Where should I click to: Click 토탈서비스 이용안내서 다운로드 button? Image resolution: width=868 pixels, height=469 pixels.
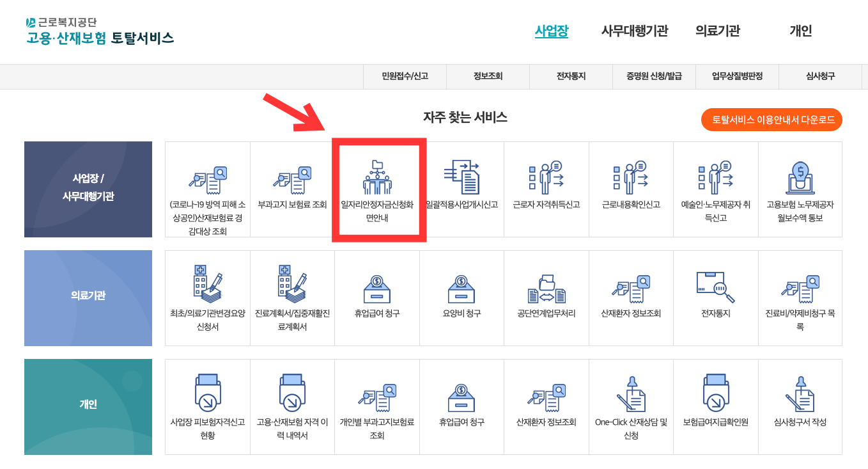click(771, 120)
